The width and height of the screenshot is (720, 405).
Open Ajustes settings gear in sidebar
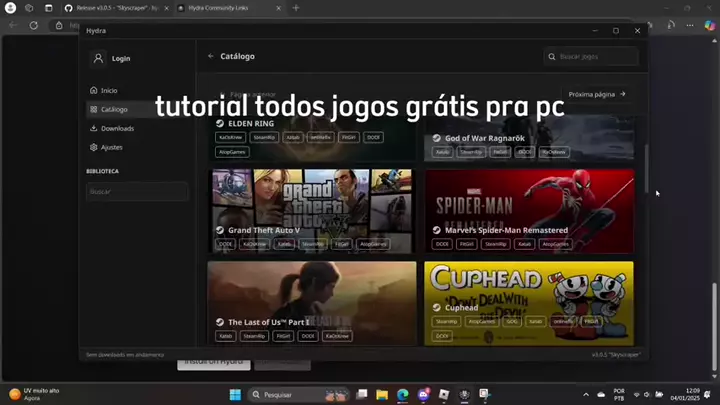pos(94,147)
